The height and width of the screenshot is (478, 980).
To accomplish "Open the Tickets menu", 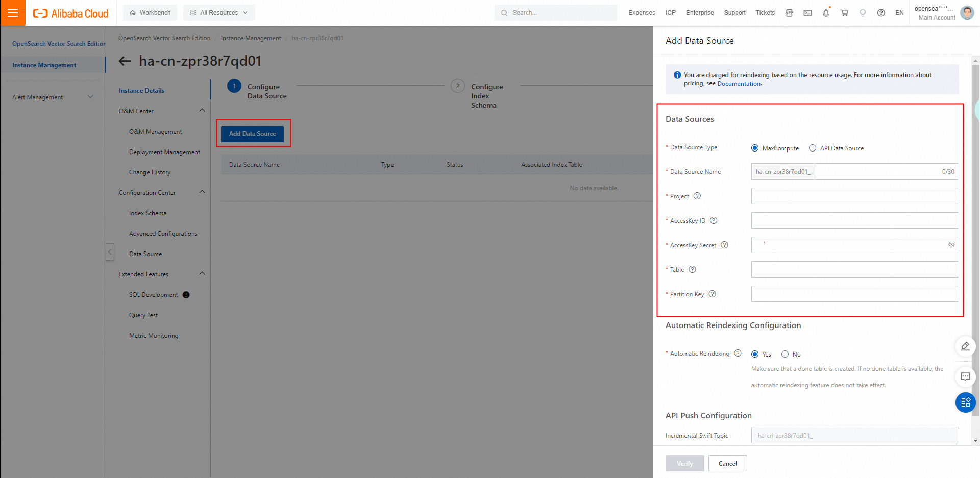I will tap(765, 13).
